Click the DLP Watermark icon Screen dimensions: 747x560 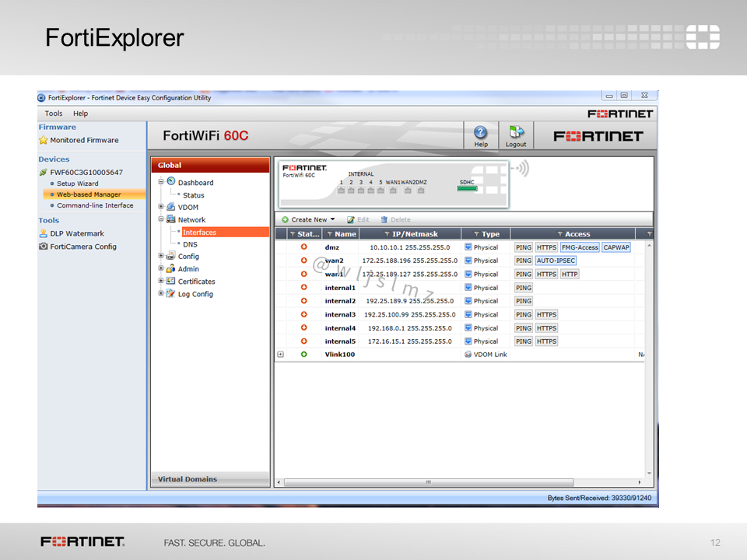coord(44,233)
